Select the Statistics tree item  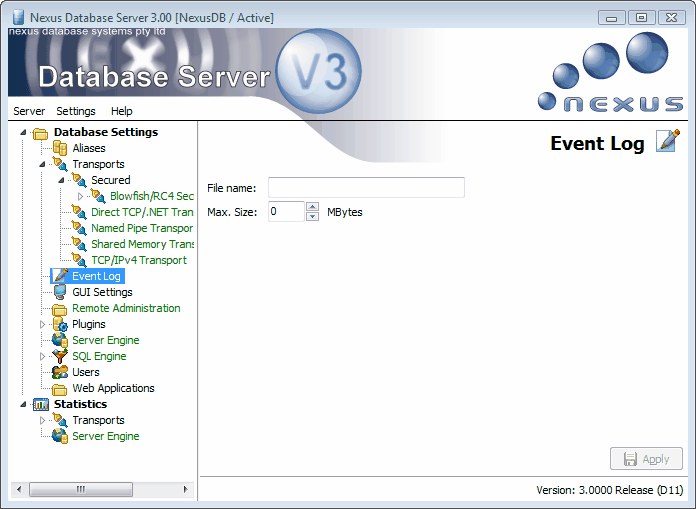coord(80,404)
